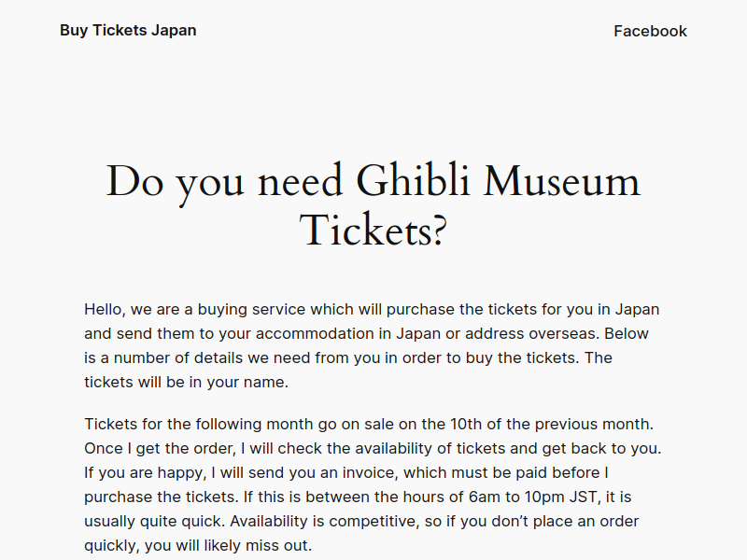Click the words Availability is competitive
The width and height of the screenshot is (747, 560).
pyautogui.click(x=323, y=521)
